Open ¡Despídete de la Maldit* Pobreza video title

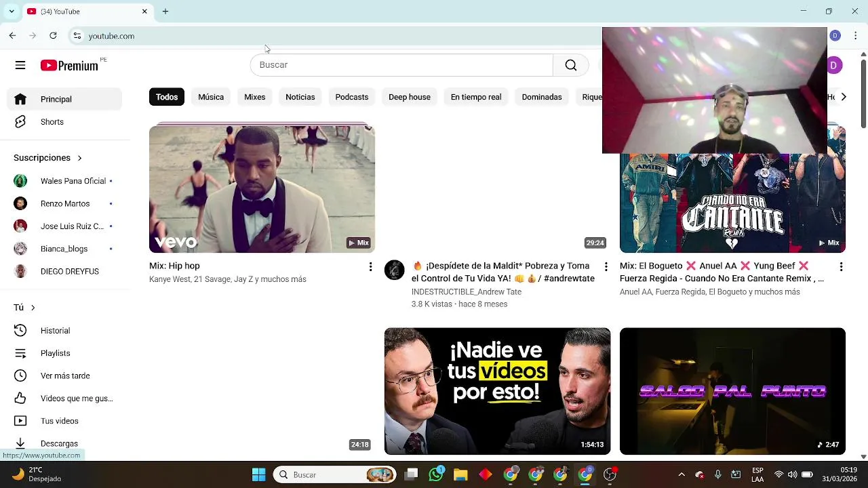pyautogui.click(x=503, y=272)
